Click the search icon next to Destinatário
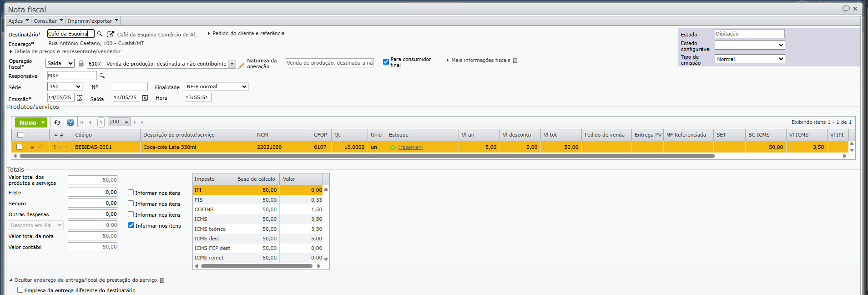The height and width of the screenshot is (295, 868). pyautogui.click(x=100, y=34)
